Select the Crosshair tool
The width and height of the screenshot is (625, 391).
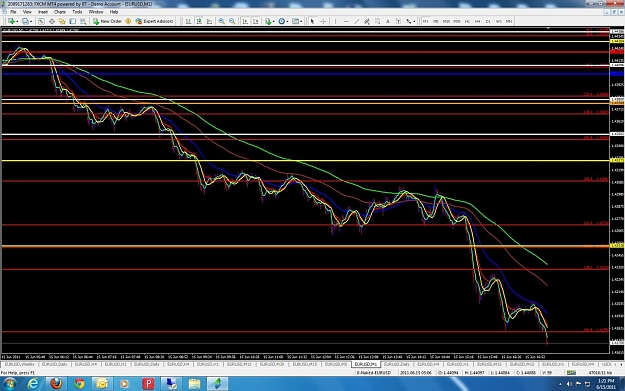323,21
